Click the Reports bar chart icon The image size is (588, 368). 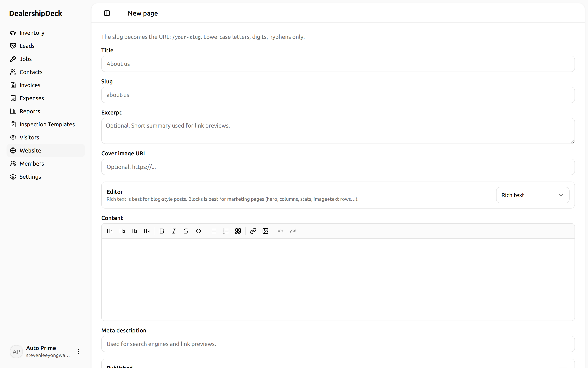point(13,111)
